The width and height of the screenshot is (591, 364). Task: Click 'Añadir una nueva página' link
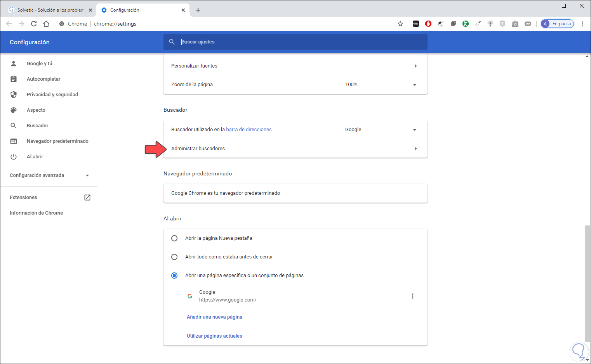pos(214,317)
